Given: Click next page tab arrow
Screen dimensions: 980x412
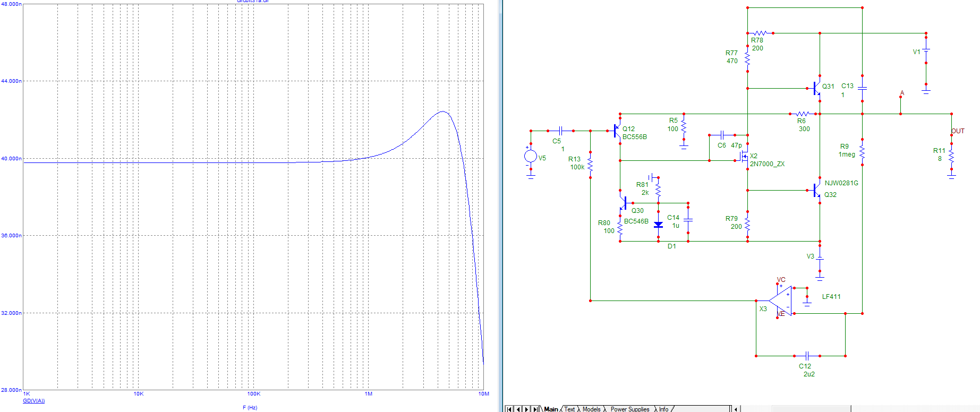Looking at the screenshot, I should (x=526, y=409).
